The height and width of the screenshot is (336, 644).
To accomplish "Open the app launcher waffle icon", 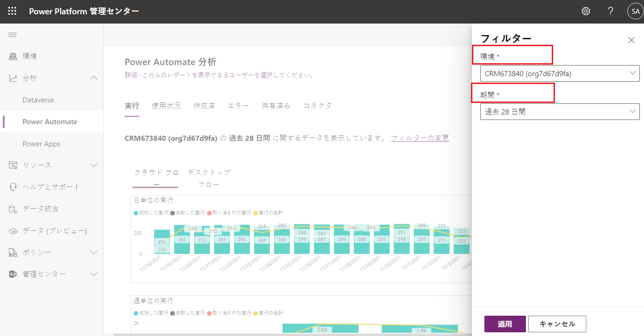I will point(12,11).
